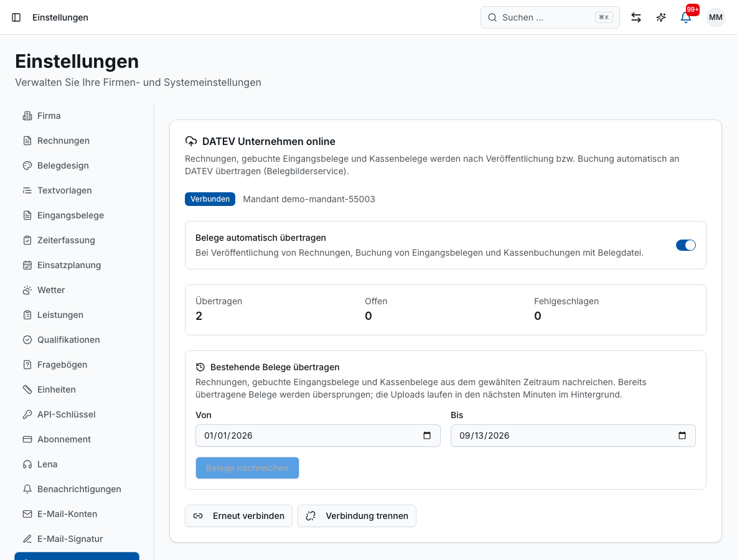Image resolution: width=737 pixels, height=560 pixels.
Task: Open notifications bell with 99+ badge
Action: (686, 17)
